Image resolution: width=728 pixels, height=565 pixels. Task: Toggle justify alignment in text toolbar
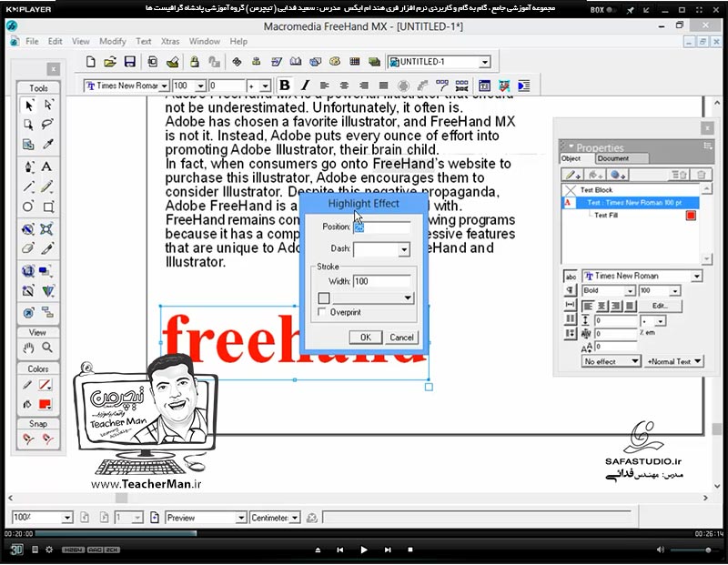383,86
